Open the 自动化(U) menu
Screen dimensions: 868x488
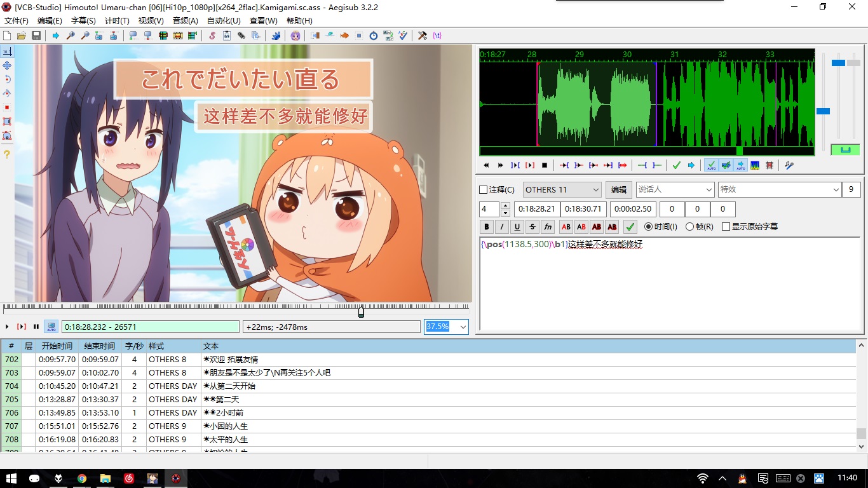(224, 20)
